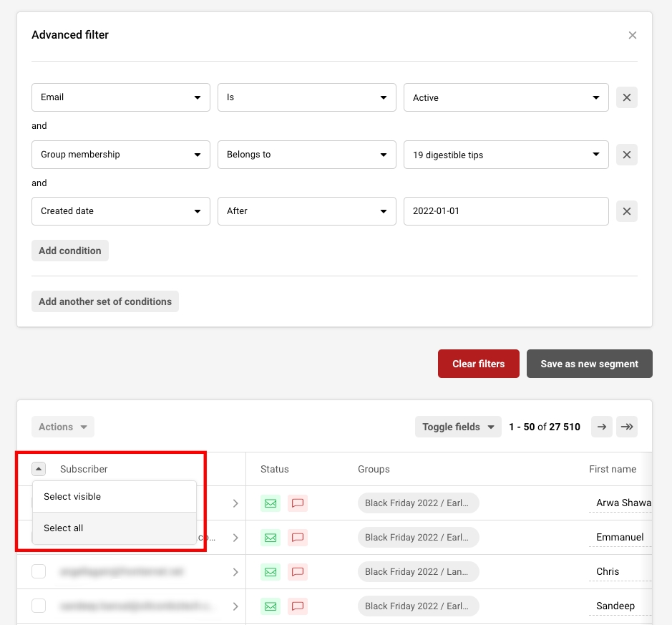Screen dimensions: 672x625
Task: Click green email status icon for Arwa Shawa
Action: (271, 503)
